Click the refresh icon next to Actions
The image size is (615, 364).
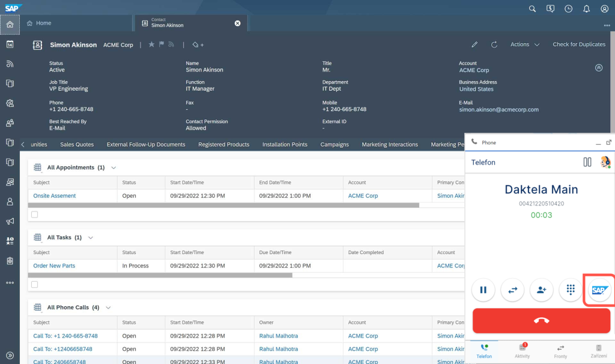pyautogui.click(x=494, y=44)
